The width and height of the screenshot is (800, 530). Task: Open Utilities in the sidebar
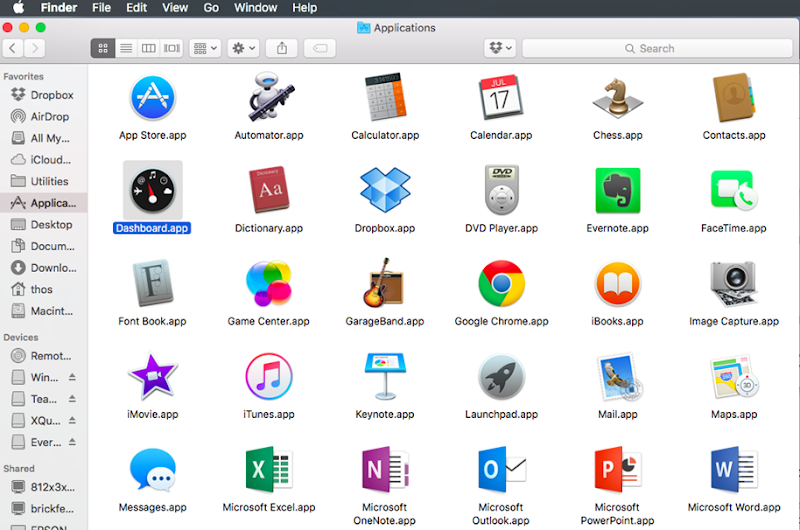pyautogui.click(x=44, y=182)
